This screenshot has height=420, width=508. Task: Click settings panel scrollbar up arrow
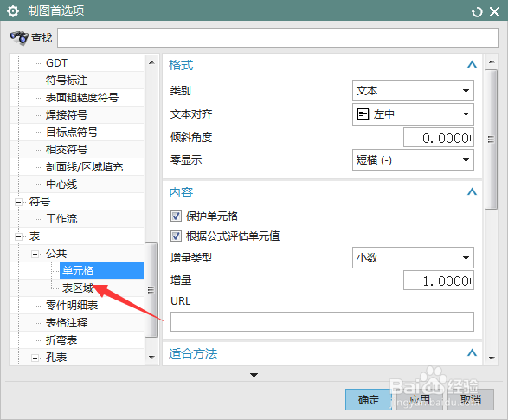tap(492, 61)
